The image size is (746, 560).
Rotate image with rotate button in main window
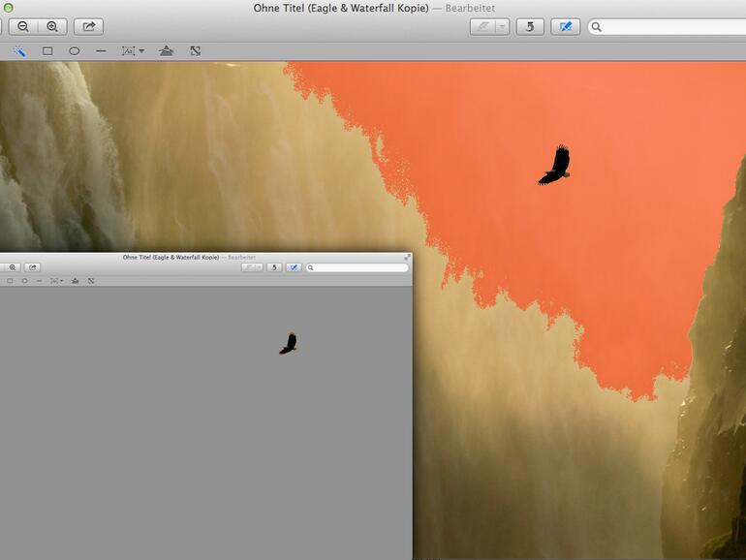(x=530, y=27)
